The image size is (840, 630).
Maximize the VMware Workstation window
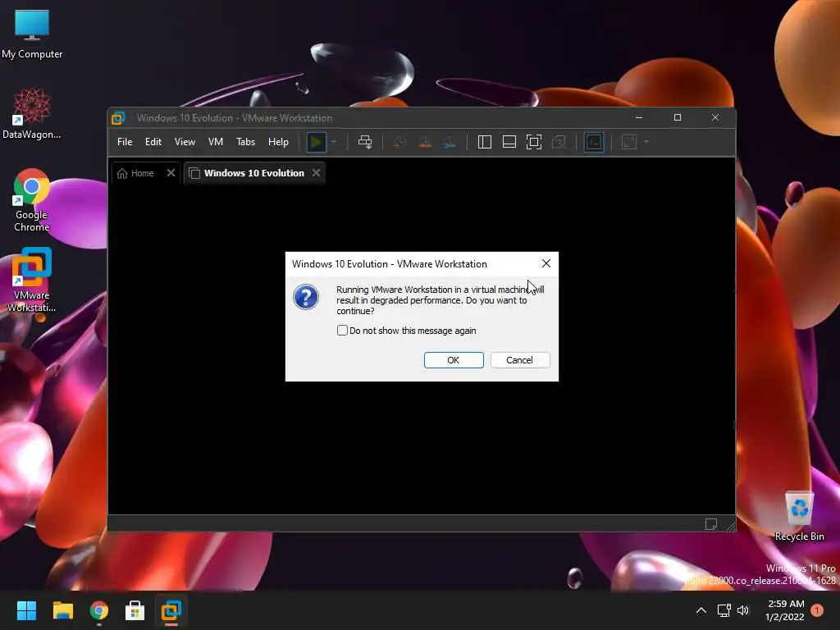[x=677, y=117]
